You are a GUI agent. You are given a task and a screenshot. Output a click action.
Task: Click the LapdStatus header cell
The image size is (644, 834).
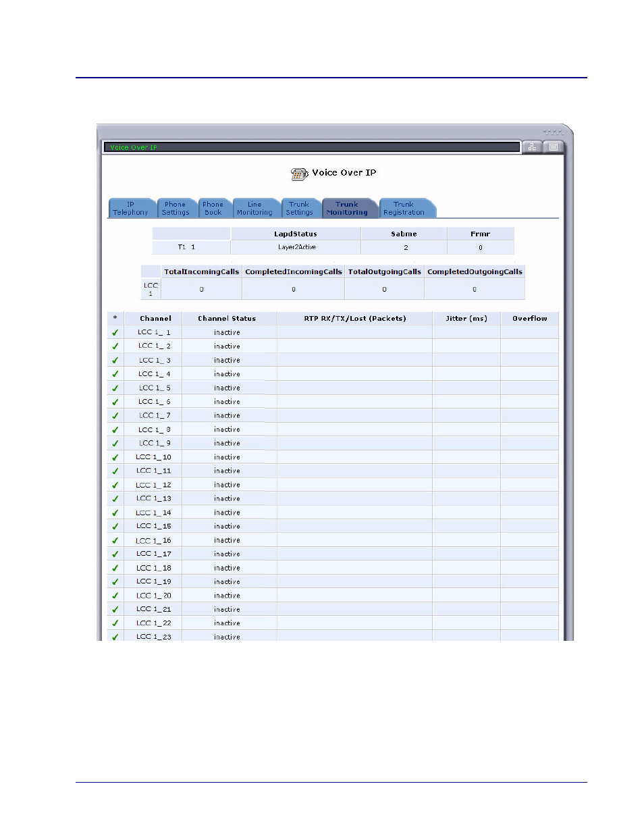pos(296,234)
